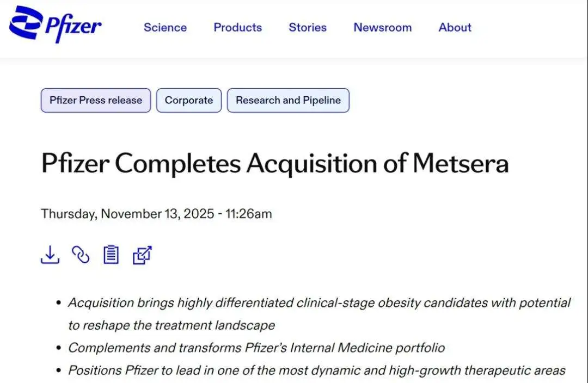The width and height of the screenshot is (588, 383).
Task: Click the Pfizer Completes Acquisition of Metsera headline
Action: coord(275,163)
